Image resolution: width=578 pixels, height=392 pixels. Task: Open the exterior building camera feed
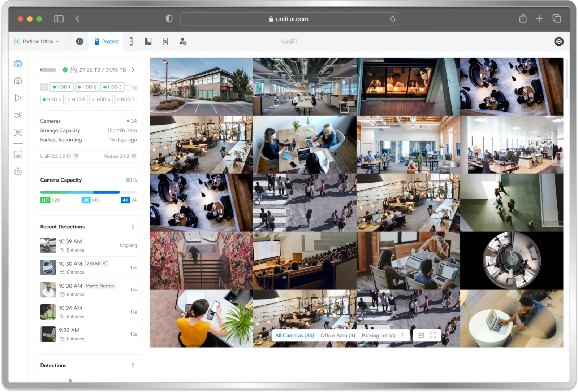point(201,87)
